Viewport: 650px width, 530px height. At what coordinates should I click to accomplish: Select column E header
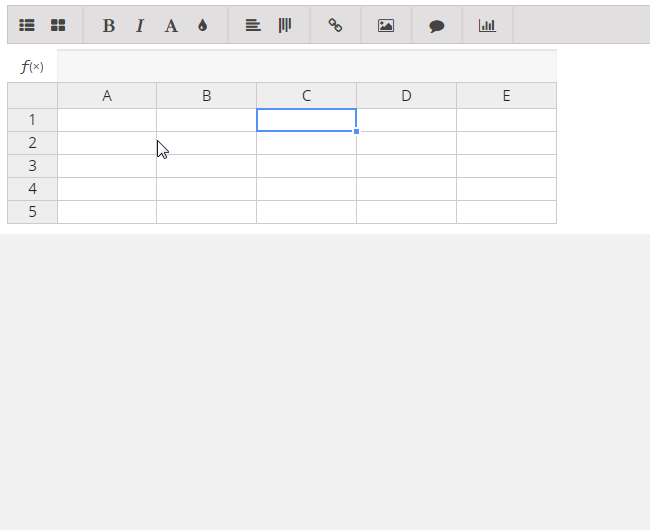click(x=507, y=96)
